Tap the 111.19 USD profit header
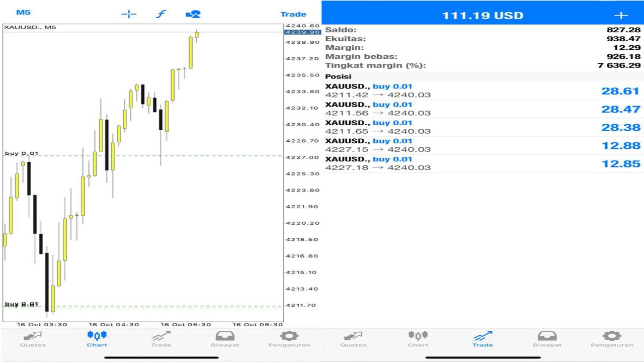The width and height of the screenshot is (644, 362). 482,15
